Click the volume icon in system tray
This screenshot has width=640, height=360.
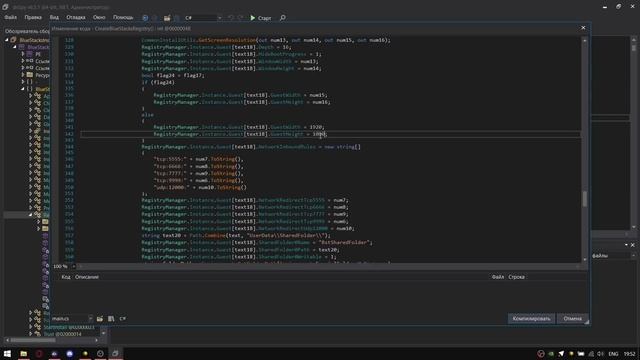600,354
